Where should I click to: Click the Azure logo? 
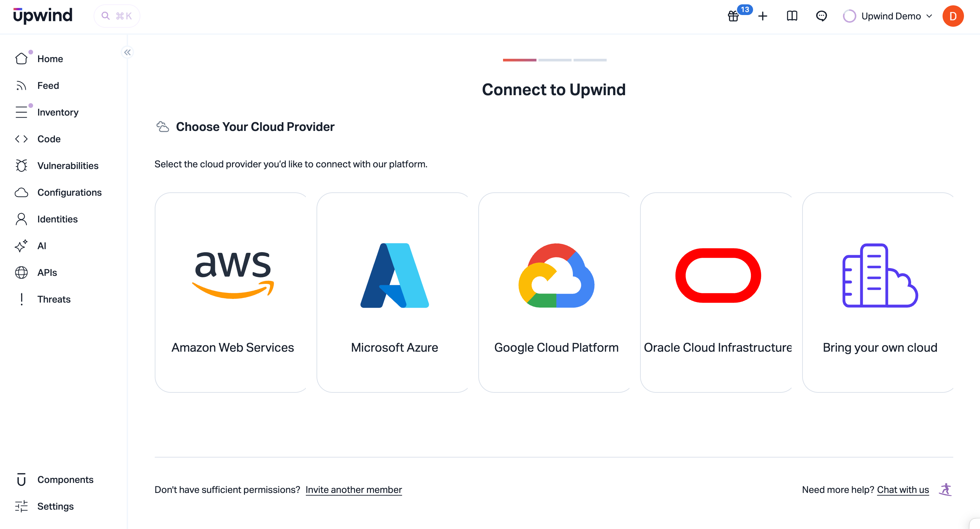point(394,276)
